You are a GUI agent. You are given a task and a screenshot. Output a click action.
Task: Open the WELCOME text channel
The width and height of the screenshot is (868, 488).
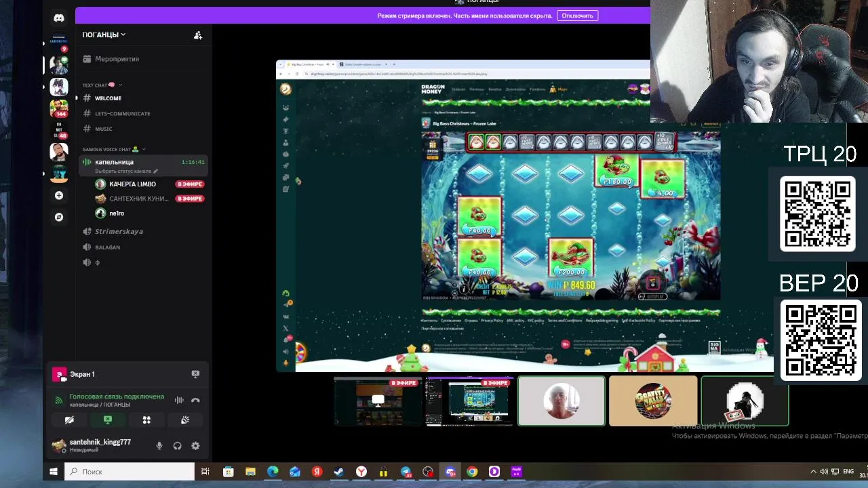tap(108, 98)
